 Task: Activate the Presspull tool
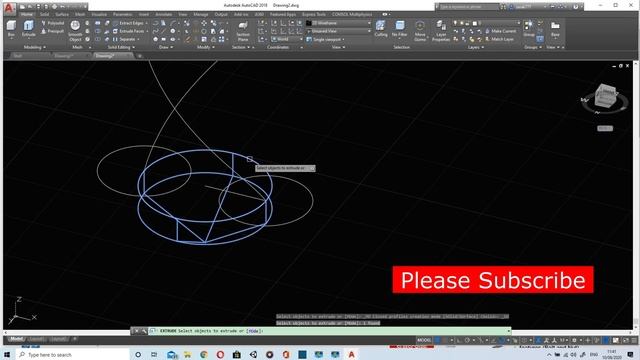pos(53,31)
